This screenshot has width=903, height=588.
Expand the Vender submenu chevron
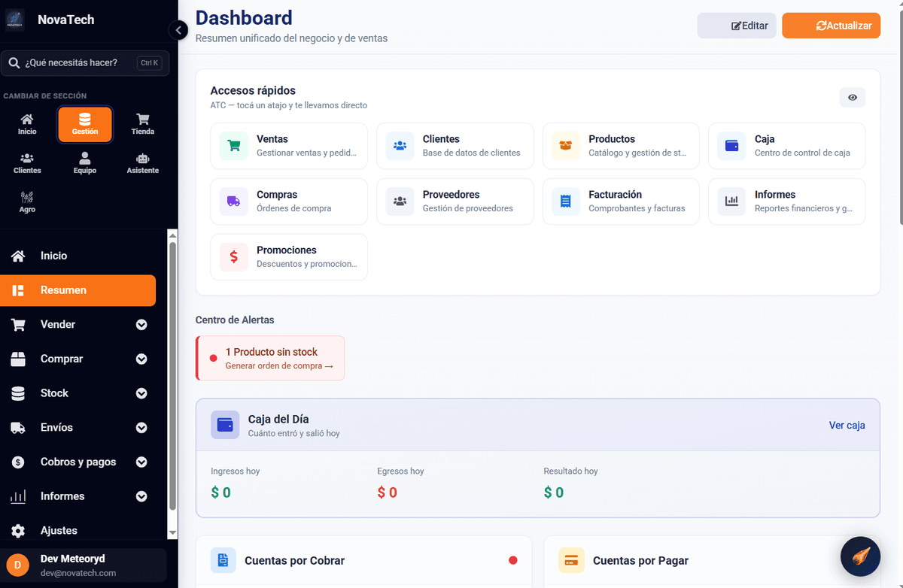(x=141, y=325)
